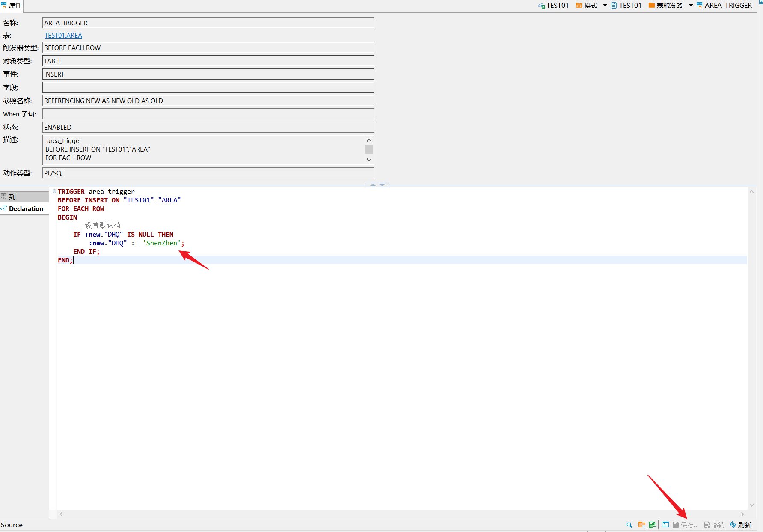Open the dropdown arrow after 表触发器 breadcrumb
763x532 pixels.
(x=691, y=6)
